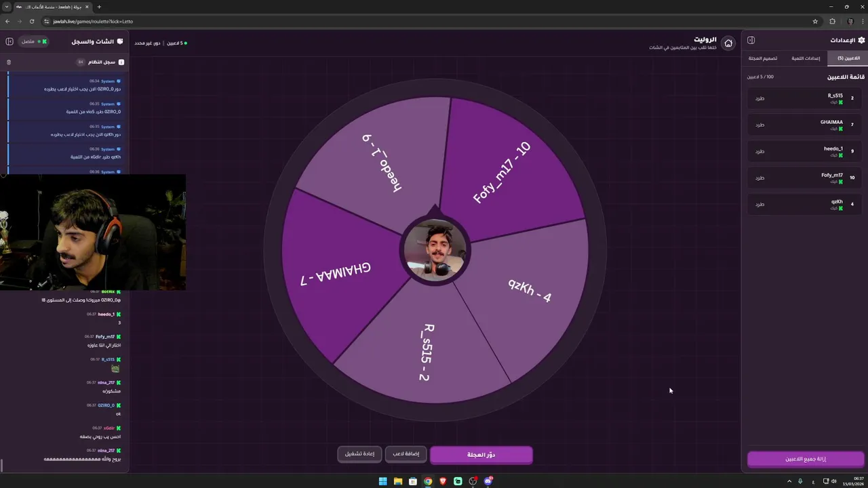Open Discord from the taskbar
The height and width of the screenshot is (488, 868).
[488, 481]
